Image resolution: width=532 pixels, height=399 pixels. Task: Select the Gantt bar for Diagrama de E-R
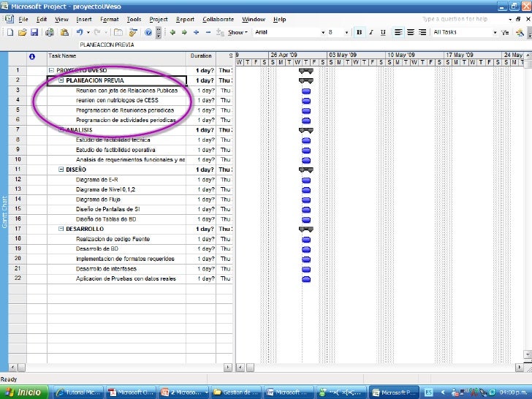[306, 180]
